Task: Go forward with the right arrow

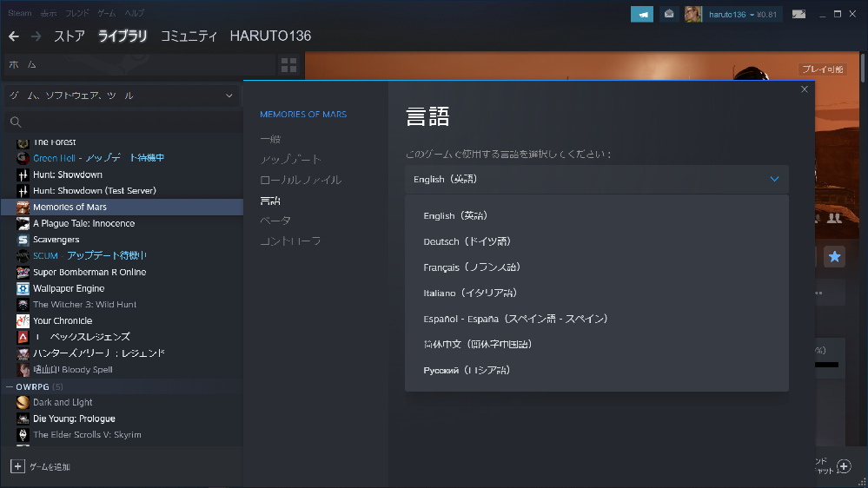Action: pos(36,36)
